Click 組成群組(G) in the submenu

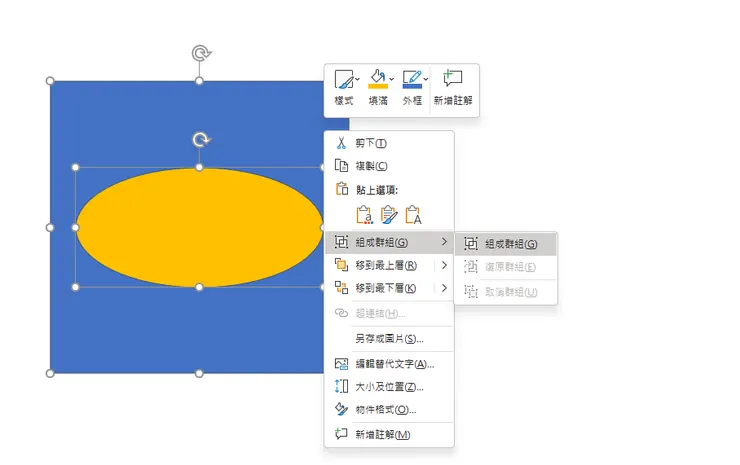coord(506,244)
